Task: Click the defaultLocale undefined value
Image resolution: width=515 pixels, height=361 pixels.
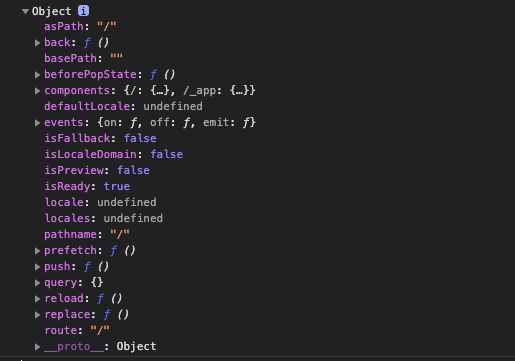Action: [x=173, y=106]
